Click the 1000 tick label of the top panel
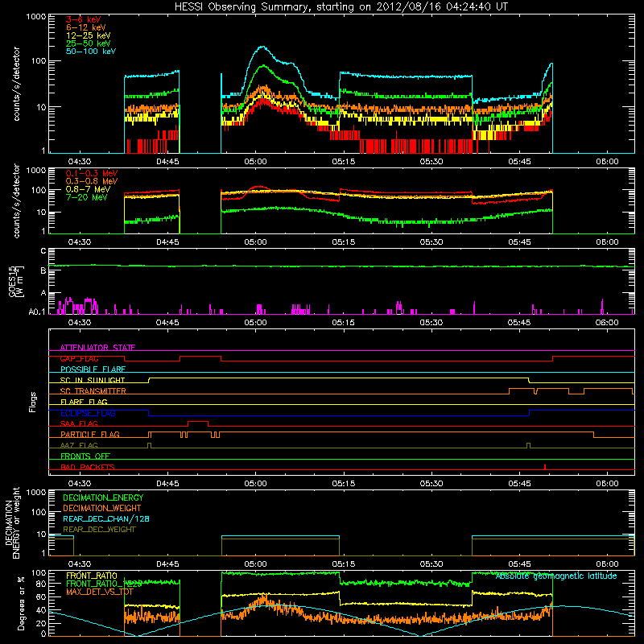The height and width of the screenshot is (644, 644). click(36, 17)
